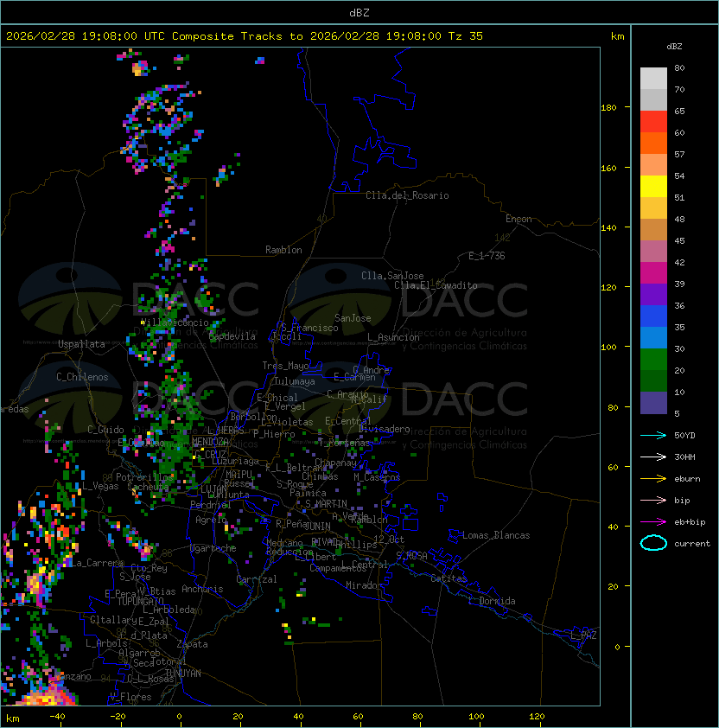
Task: Click the 'Catitas' map label
Action: click(x=449, y=578)
